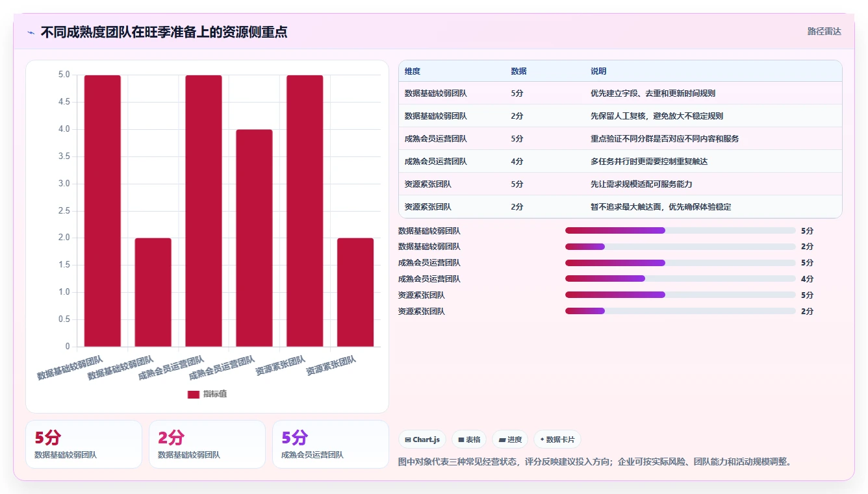Click the 数据 column header

click(x=518, y=71)
